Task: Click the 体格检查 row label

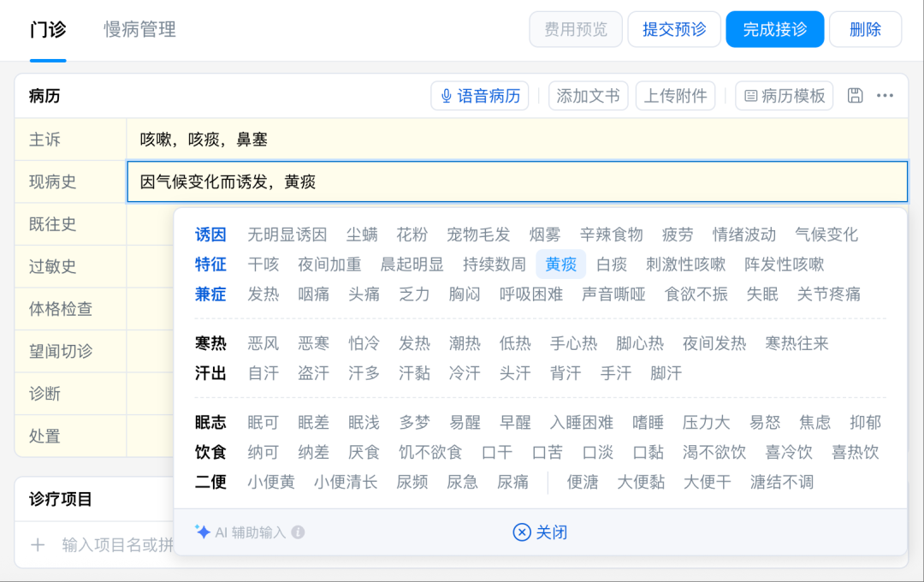Action: (61, 309)
